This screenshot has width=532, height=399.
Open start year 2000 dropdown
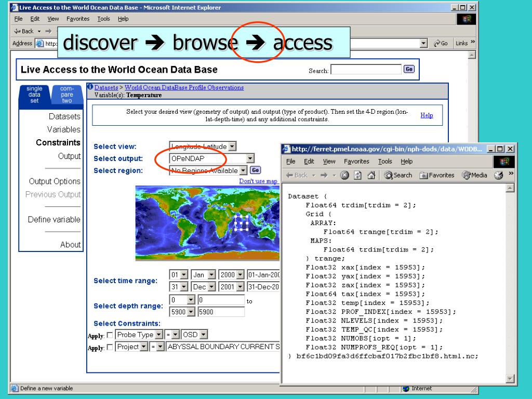[240, 275]
